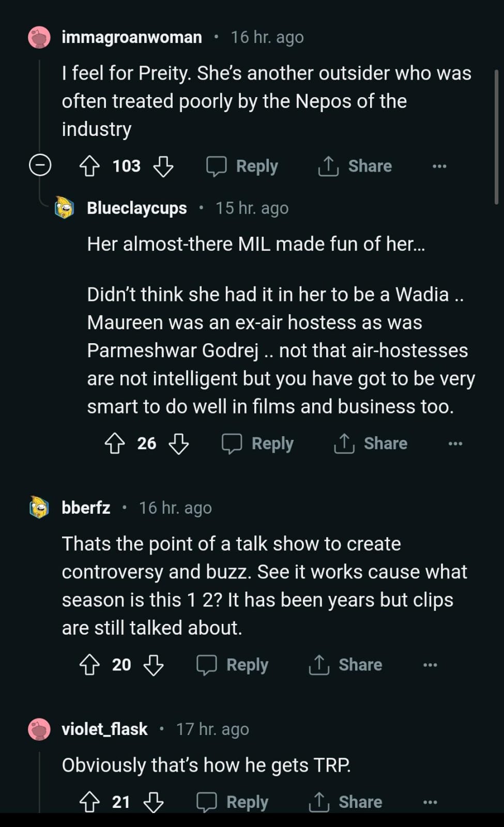Viewport: 504px width, 827px height.
Task: Share immagroanwoman's comment
Action: point(355,166)
